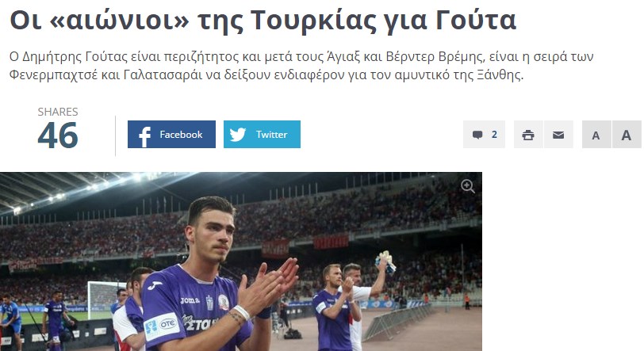The width and height of the screenshot is (644, 351).
Task: Click the OTE sponsor patch on the sleeve
Action: (163, 325)
